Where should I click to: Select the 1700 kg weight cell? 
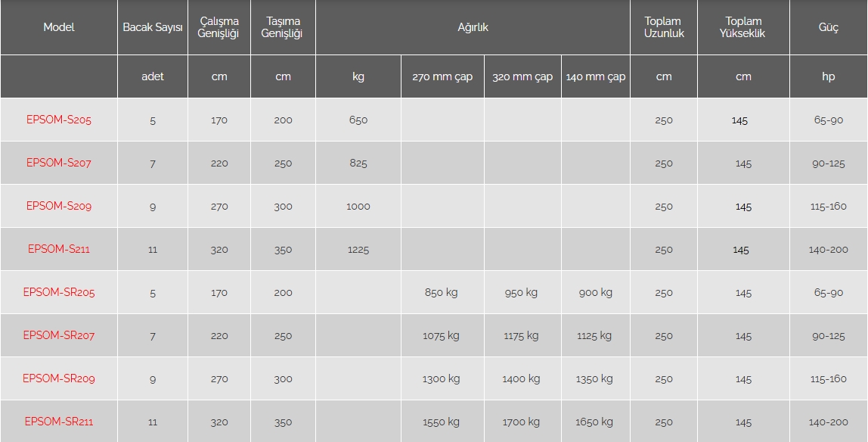(521, 422)
